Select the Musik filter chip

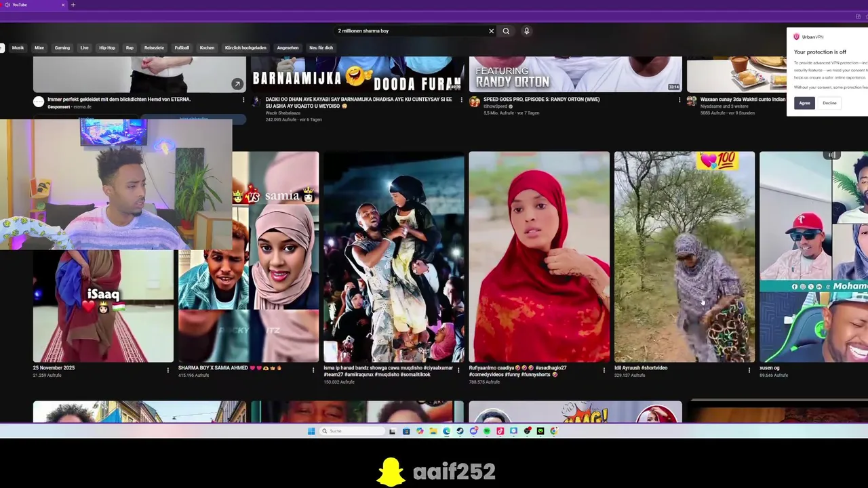click(x=18, y=48)
